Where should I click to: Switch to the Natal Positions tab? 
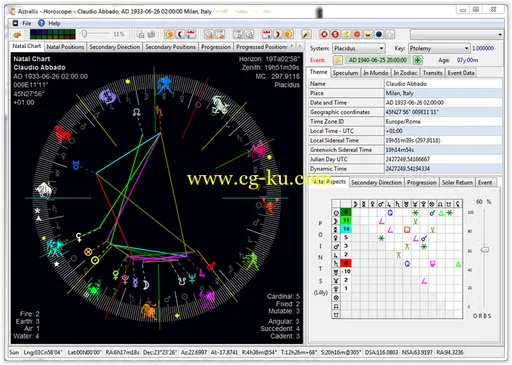point(65,47)
